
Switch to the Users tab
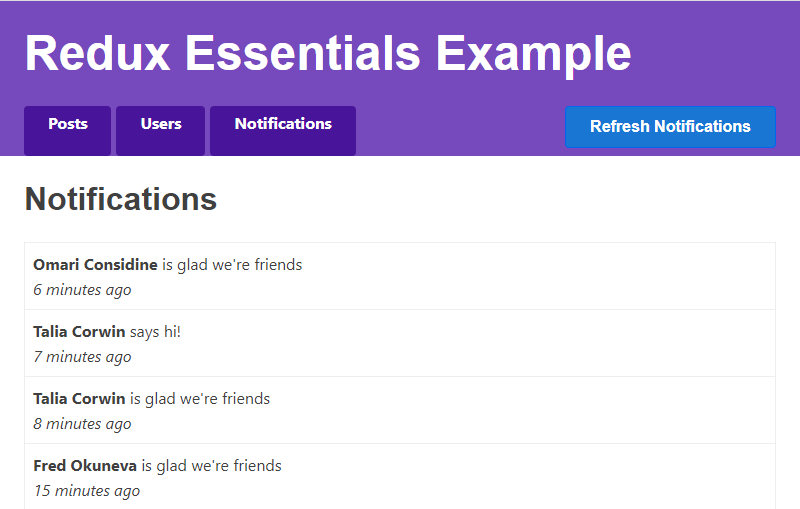point(160,125)
